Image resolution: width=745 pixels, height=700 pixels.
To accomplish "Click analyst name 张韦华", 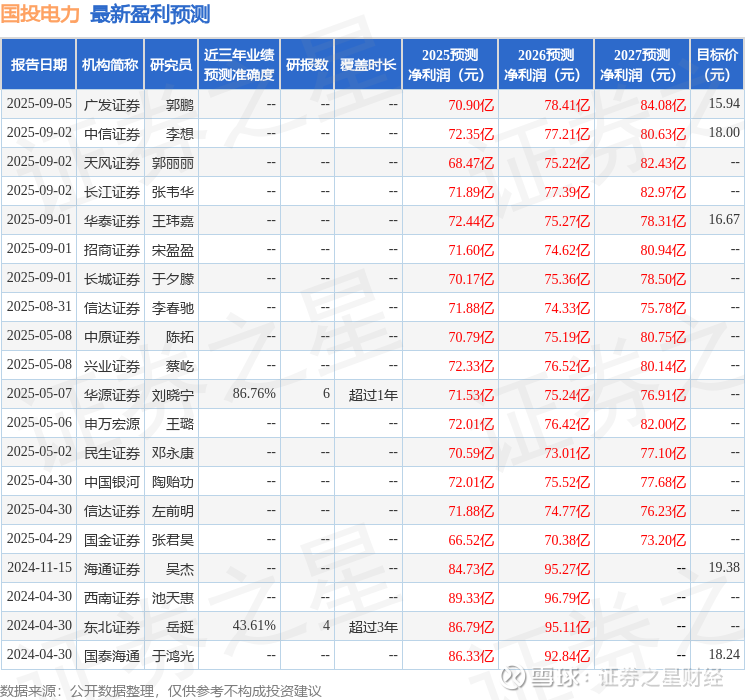I will click(172, 192).
